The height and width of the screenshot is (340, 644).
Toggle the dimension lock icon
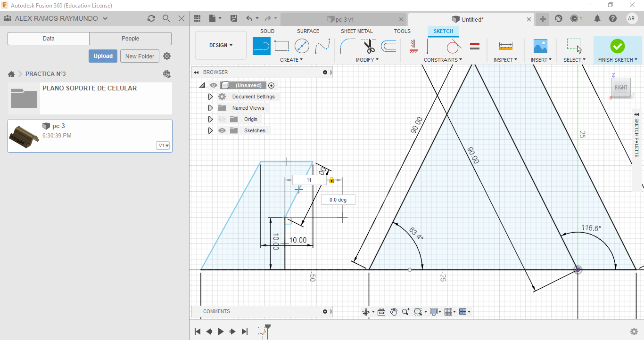(331, 180)
